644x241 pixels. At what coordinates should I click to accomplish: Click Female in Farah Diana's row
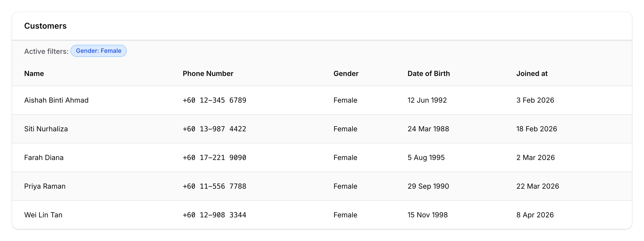coord(345,157)
